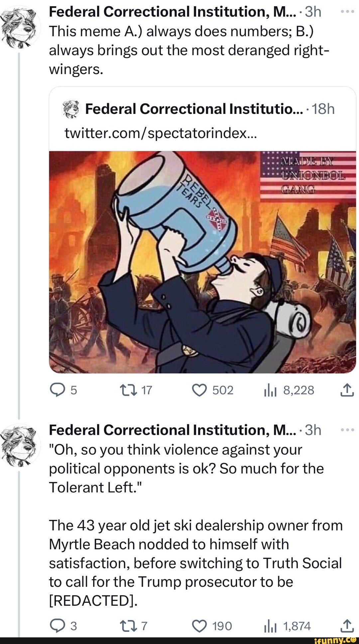Image resolution: width=359 pixels, height=644 pixels.
Task: Reply to the second tweet
Action: 57,626
